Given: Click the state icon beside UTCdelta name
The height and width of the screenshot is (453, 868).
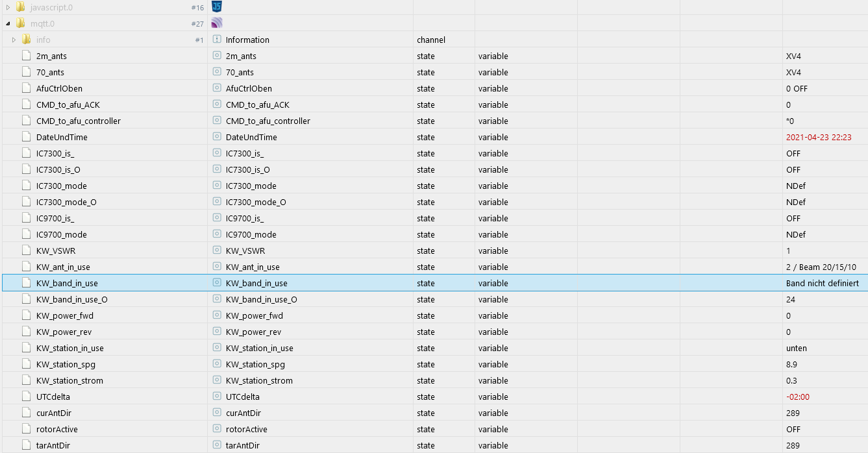Looking at the screenshot, I should (217, 397).
